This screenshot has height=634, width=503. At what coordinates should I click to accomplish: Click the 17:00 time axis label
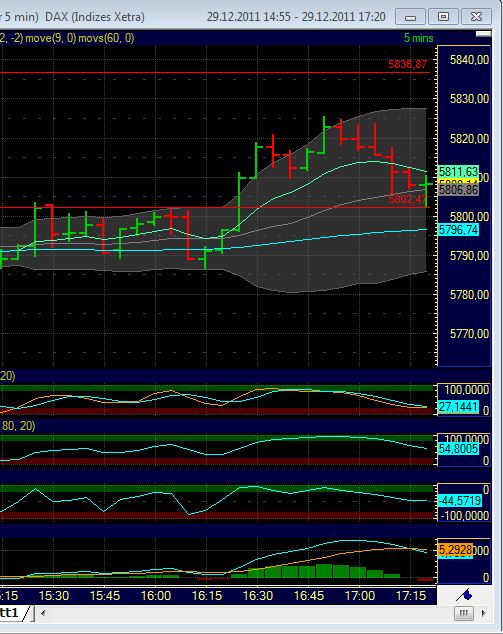[360, 596]
